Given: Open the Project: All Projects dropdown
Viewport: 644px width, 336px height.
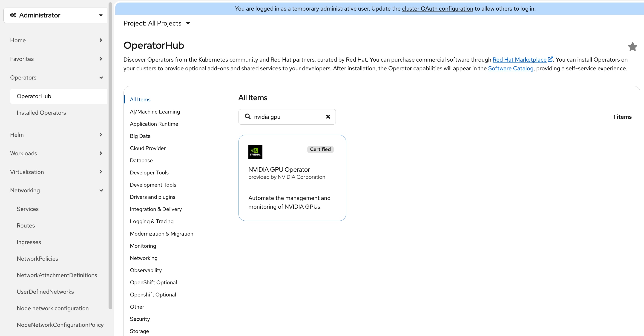Looking at the screenshot, I should 157,23.
